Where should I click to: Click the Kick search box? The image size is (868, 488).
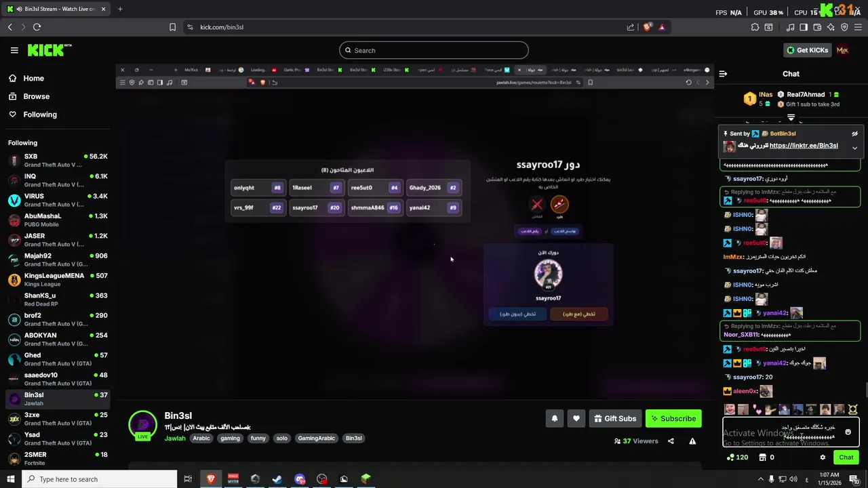point(433,50)
